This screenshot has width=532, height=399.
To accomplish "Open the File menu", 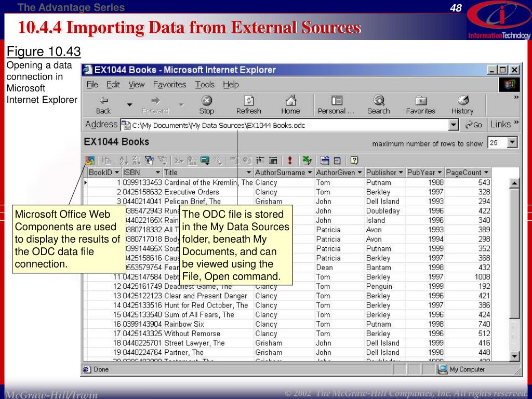I will [x=92, y=85].
